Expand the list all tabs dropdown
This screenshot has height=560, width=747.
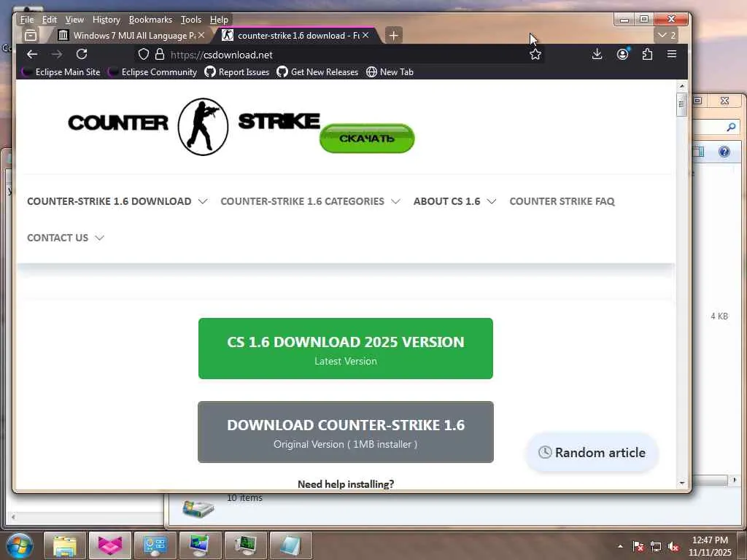pyautogui.click(x=667, y=35)
